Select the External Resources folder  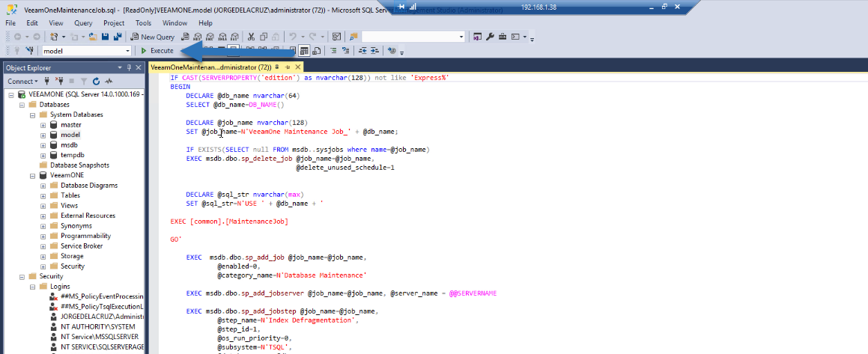coord(88,215)
